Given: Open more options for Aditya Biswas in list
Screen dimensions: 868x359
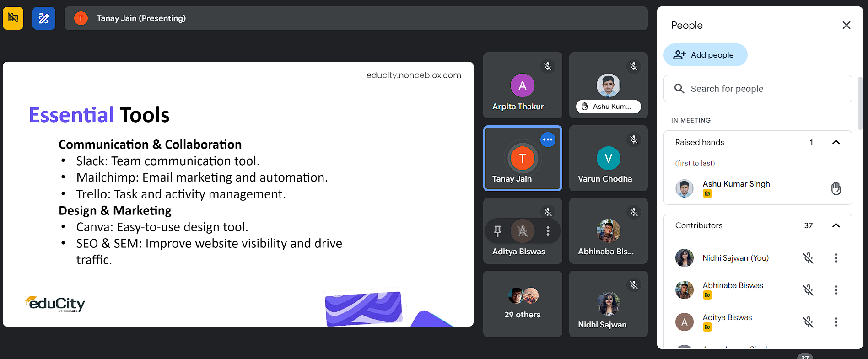Looking at the screenshot, I should 836,322.
